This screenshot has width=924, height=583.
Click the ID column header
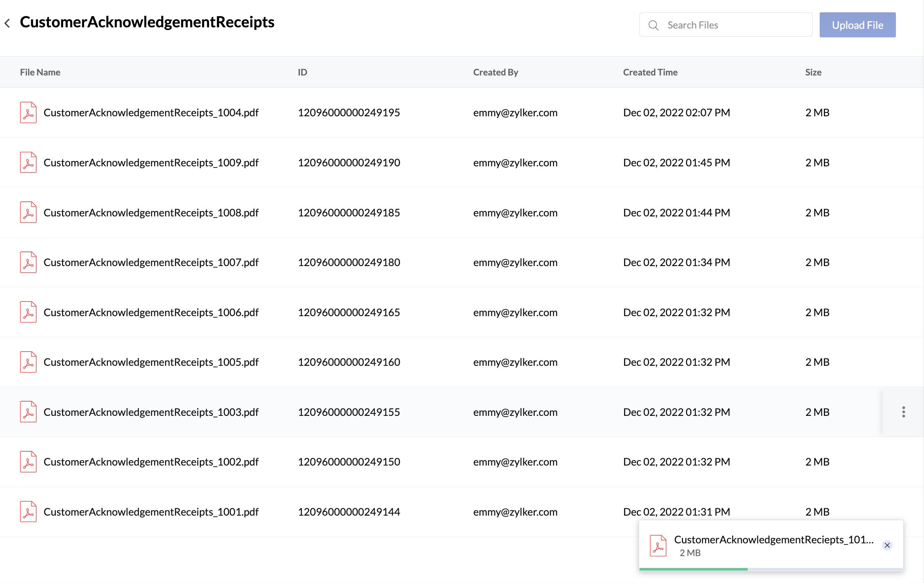point(303,72)
